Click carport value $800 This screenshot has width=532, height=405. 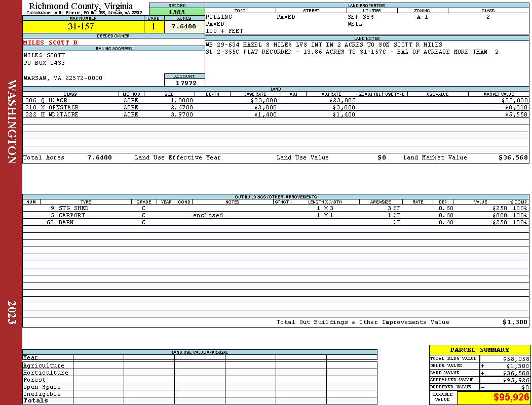coord(500,215)
